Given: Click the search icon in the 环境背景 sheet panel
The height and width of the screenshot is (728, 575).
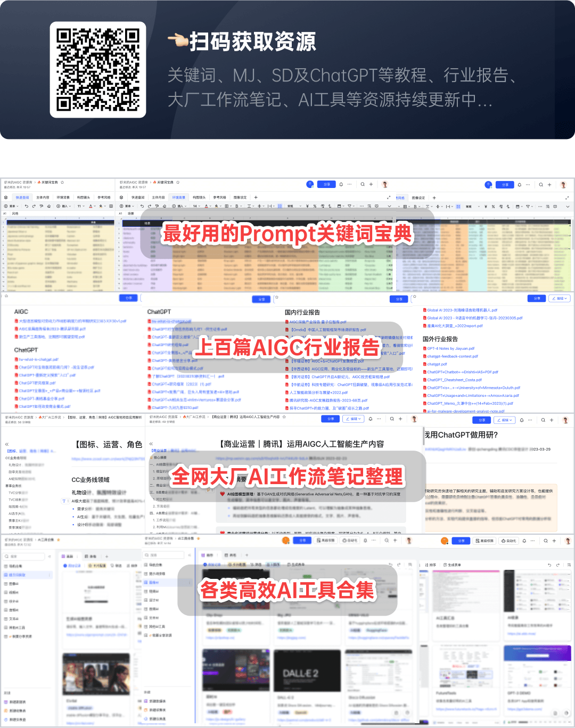Looking at the screenshot, I should click(363, 184).
